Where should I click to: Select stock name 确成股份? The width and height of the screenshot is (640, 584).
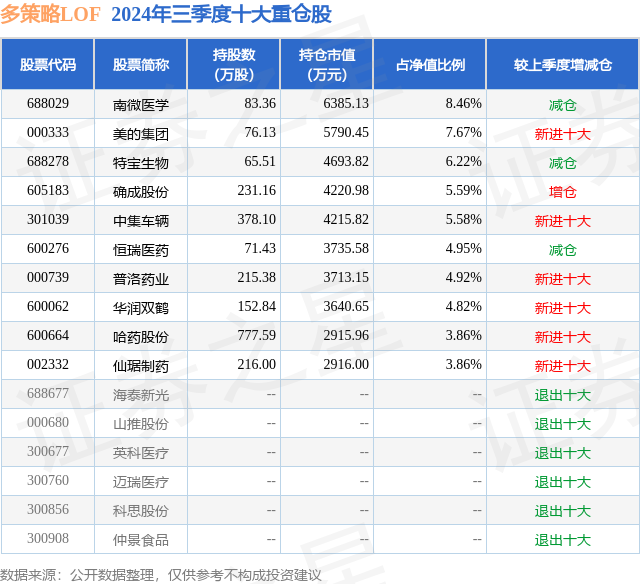[x=141, y=192]
